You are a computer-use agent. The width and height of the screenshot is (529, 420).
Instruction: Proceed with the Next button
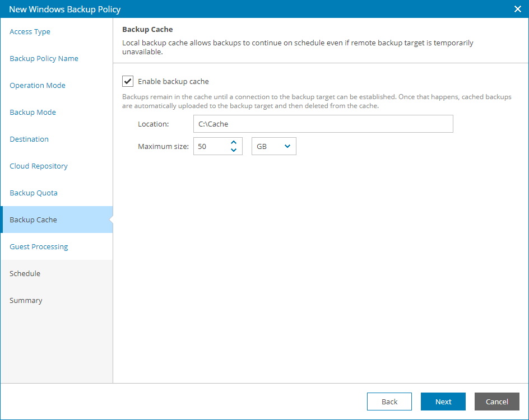pos(443,402)
